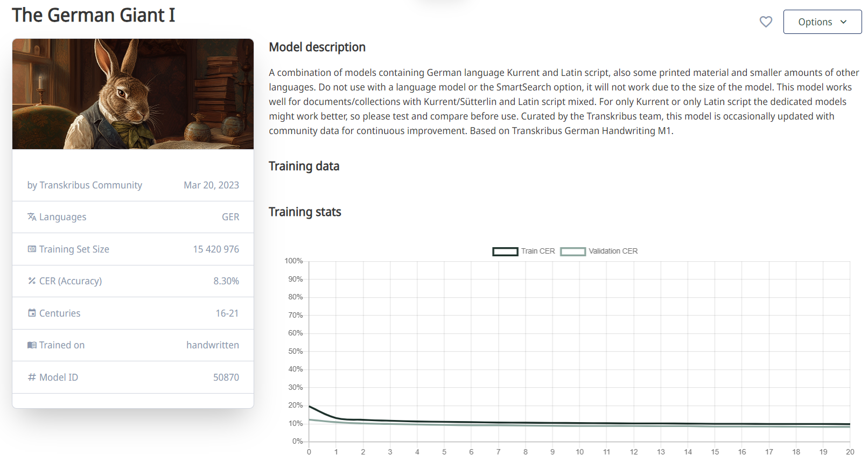Screen dimensions: 868x469
Task: Click the Transkribus Community author text
Action: [90, 185]
